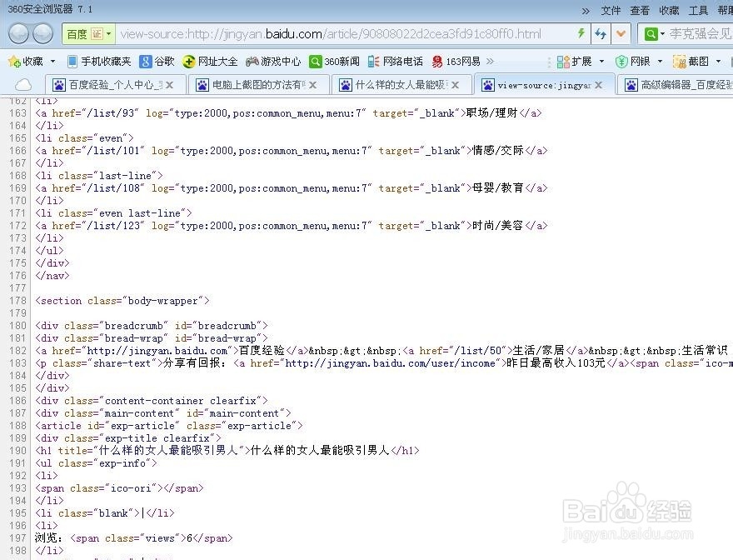Click the paw favicon on 高级编辑器 tab
This screenshot has height=560, width=733.
[631, 85]
